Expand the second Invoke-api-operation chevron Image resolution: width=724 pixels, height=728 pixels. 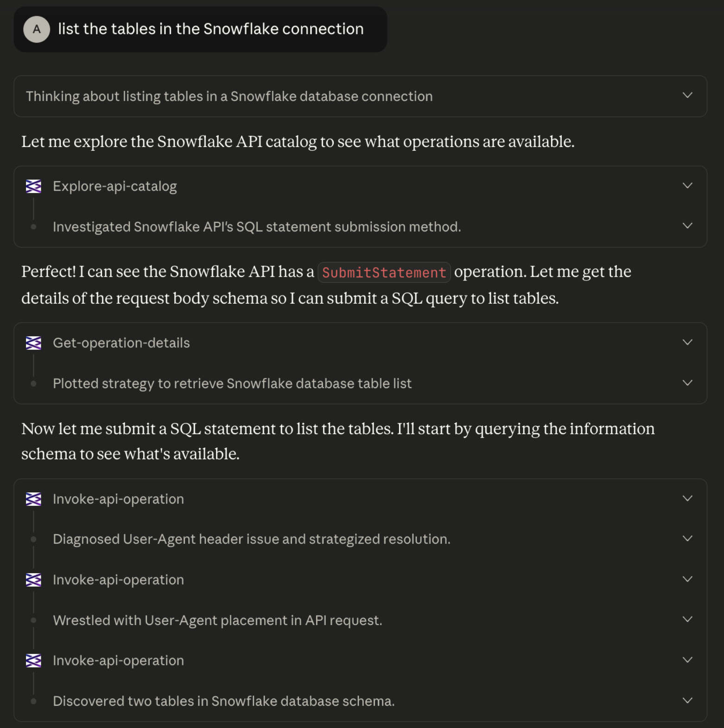pos(687,580)
